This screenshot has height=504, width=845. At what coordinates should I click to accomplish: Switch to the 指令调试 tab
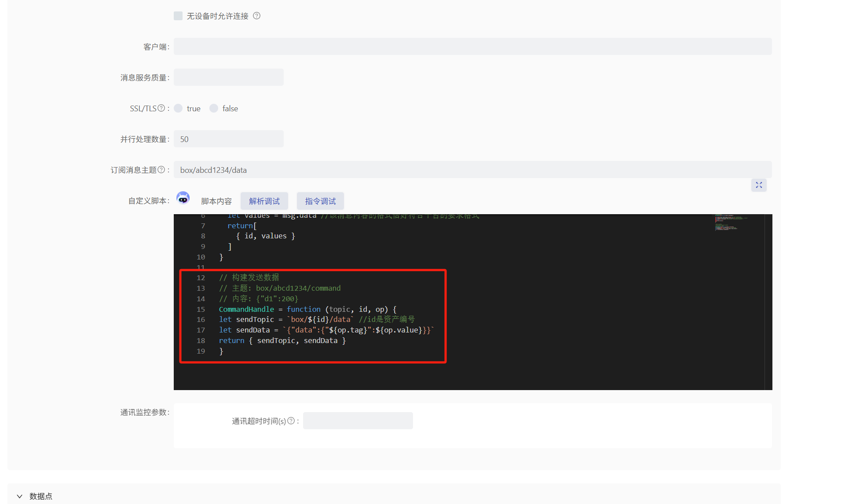[320, 201]
